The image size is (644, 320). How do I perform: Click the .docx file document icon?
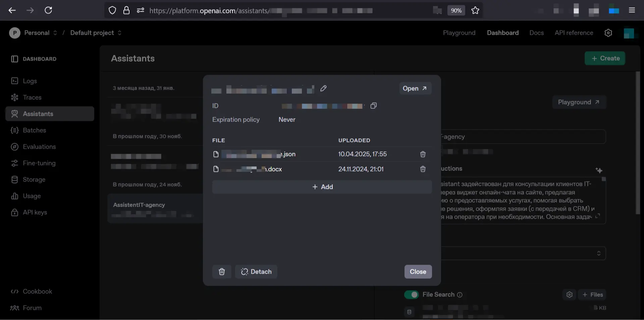pyautogui.click(x=216, y=169)
